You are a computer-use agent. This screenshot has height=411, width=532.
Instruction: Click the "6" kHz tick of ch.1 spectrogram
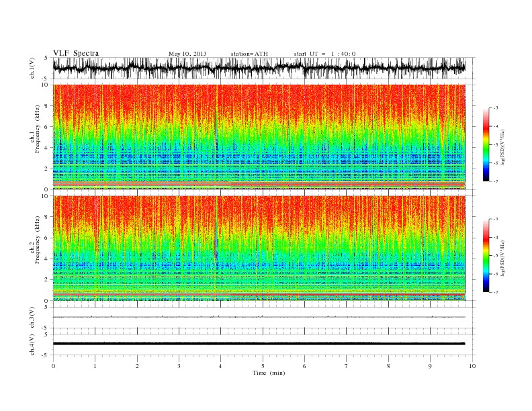point(47,127)
